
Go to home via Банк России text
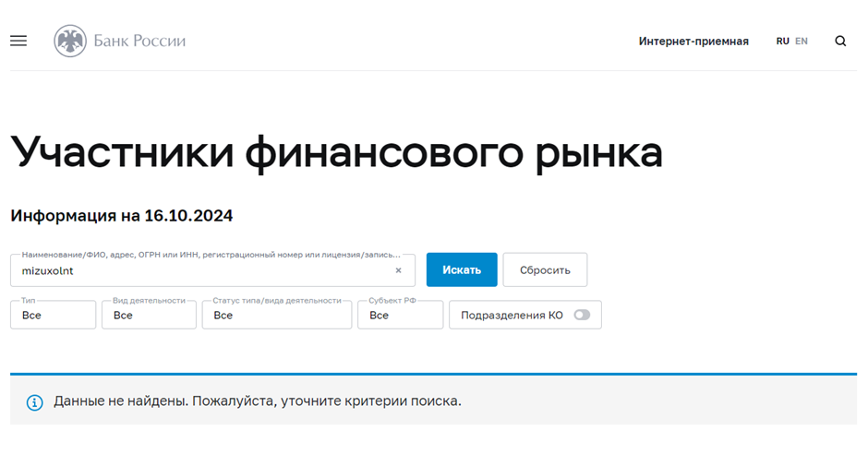[139, 41]
